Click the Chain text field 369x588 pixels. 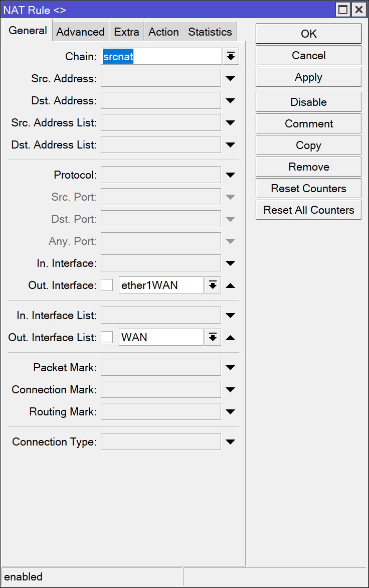(x=161, y=57)
